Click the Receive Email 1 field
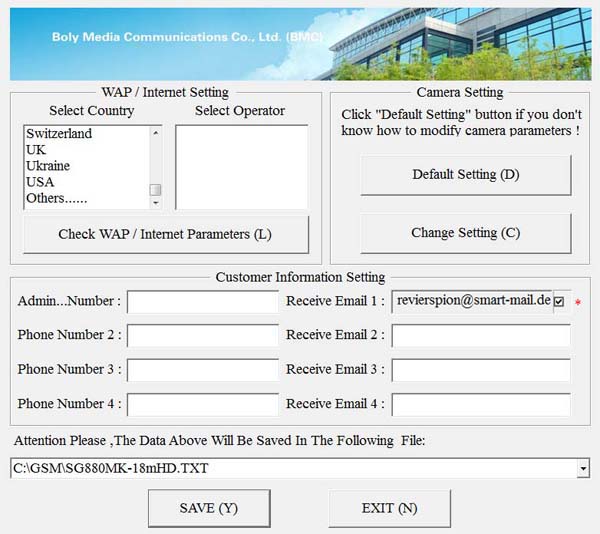600x534 pixels. pos(471,301)
